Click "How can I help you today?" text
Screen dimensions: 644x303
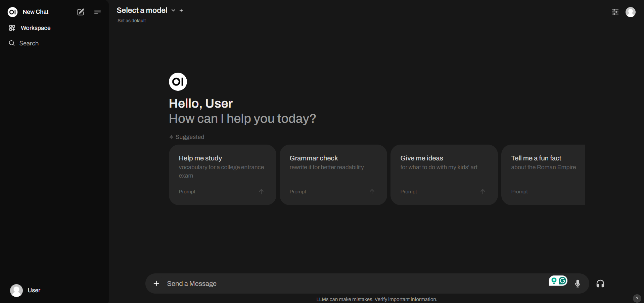tap(242, 119)
